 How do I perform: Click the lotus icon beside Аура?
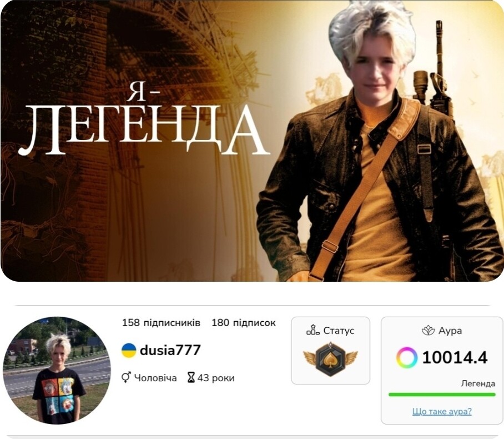pyautogui.click(x=428, y=331)
